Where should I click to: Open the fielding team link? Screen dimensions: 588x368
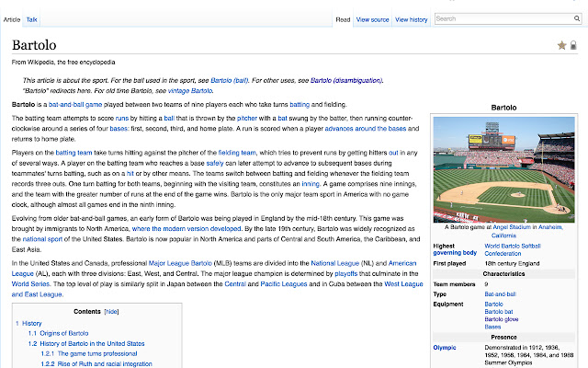click(x=237, y=153)
